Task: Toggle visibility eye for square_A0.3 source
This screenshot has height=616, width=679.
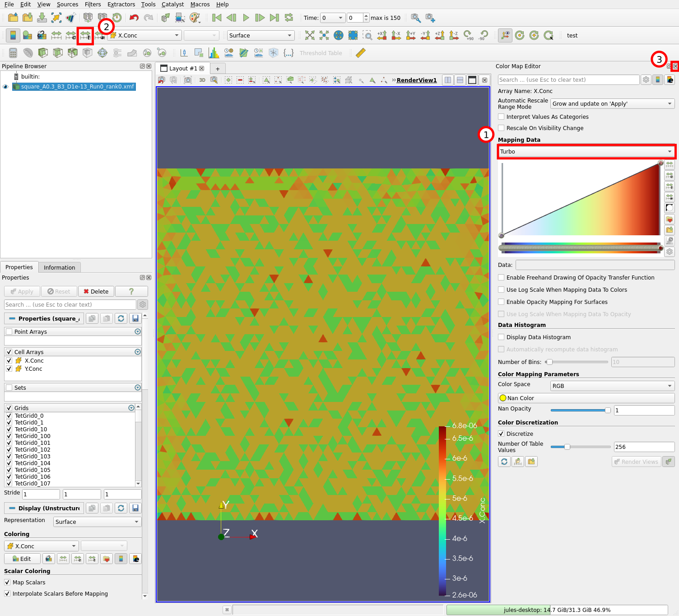Action: (x=5, y=87)
